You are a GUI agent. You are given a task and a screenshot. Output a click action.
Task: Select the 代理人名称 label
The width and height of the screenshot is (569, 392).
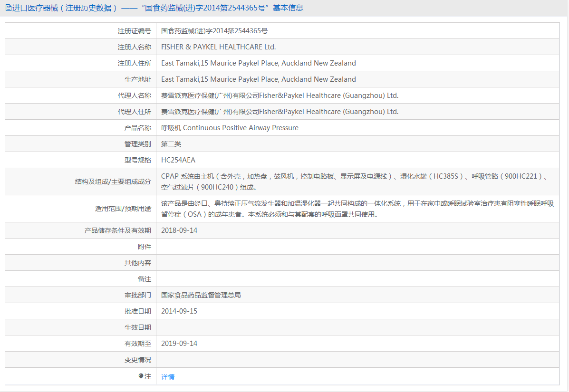click(x=134, y=96)
